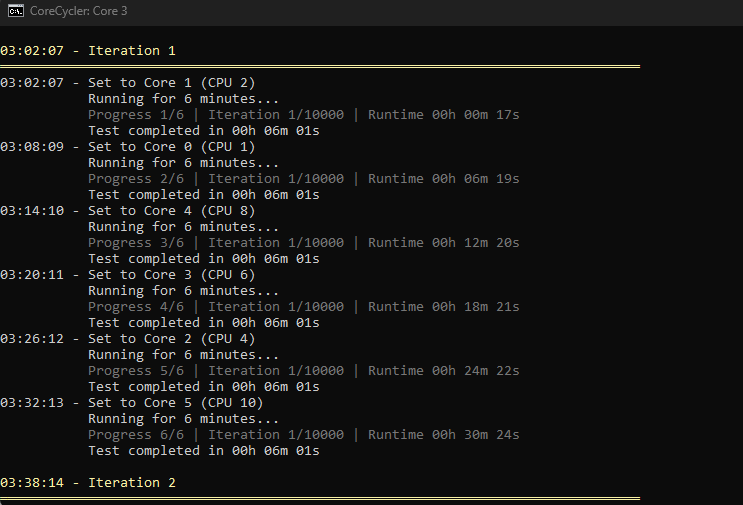Viewport: 743px width, 505px height.
Task: Click the "CoreCycler: Core 3" window title
Action: click(79, 11)
